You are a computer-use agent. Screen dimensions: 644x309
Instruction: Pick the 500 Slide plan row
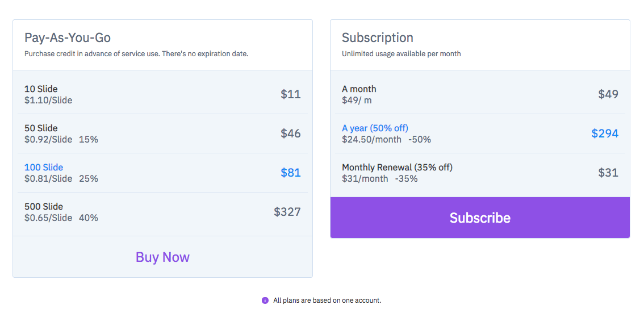tap(162, 212)
